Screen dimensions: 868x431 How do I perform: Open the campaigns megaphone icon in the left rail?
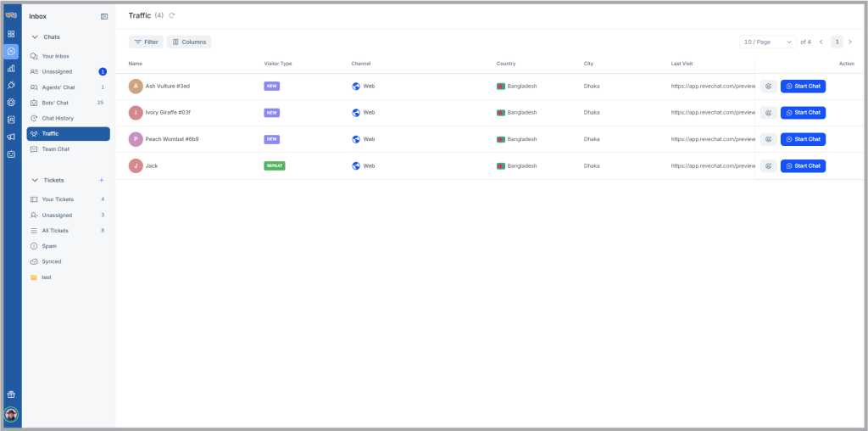point(11,137)
